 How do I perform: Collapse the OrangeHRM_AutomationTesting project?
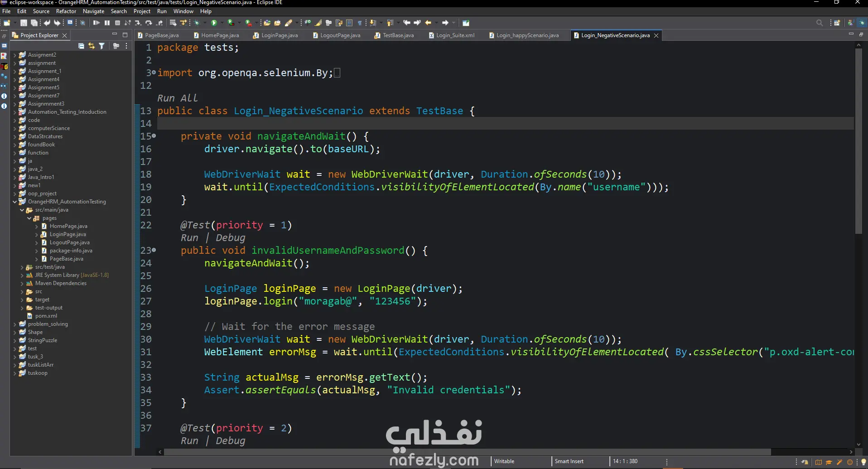pos(15,202)
